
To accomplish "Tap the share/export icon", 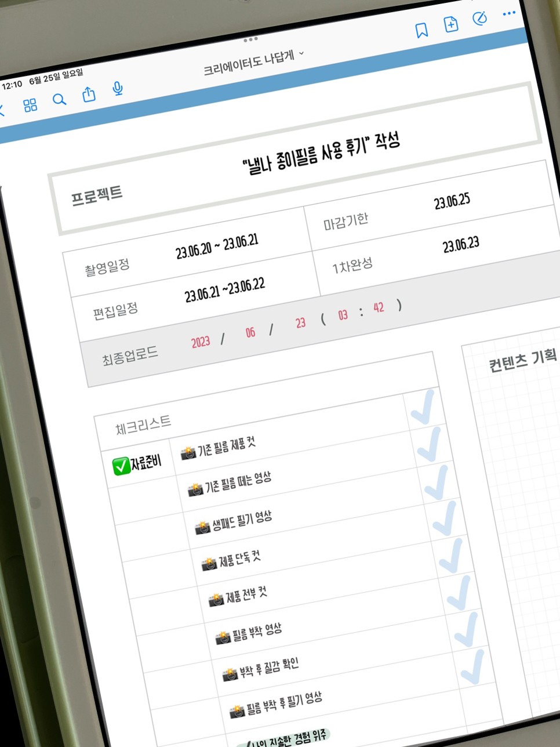I will coord(89,94).
